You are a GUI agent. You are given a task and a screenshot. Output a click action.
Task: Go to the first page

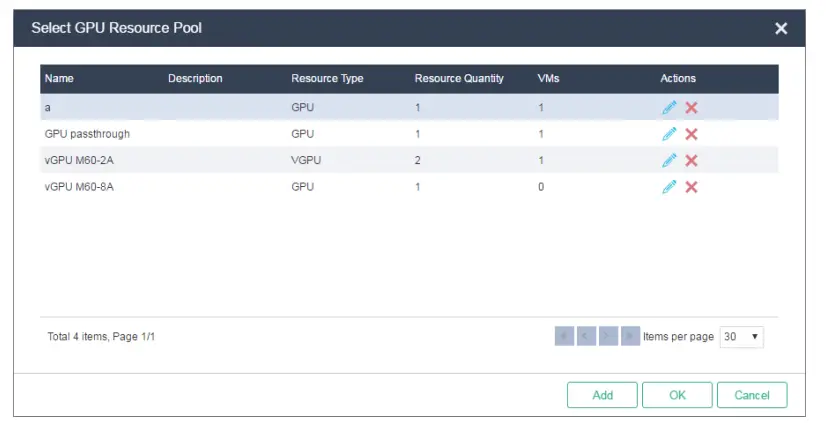coord(564,336)
